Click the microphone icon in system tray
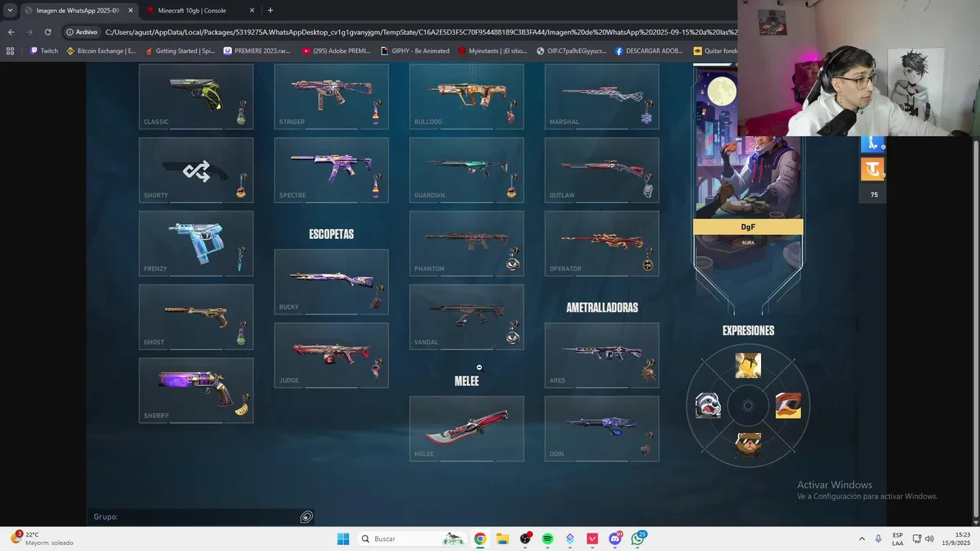This screenshot has width=980, height=551. (878, 539)
